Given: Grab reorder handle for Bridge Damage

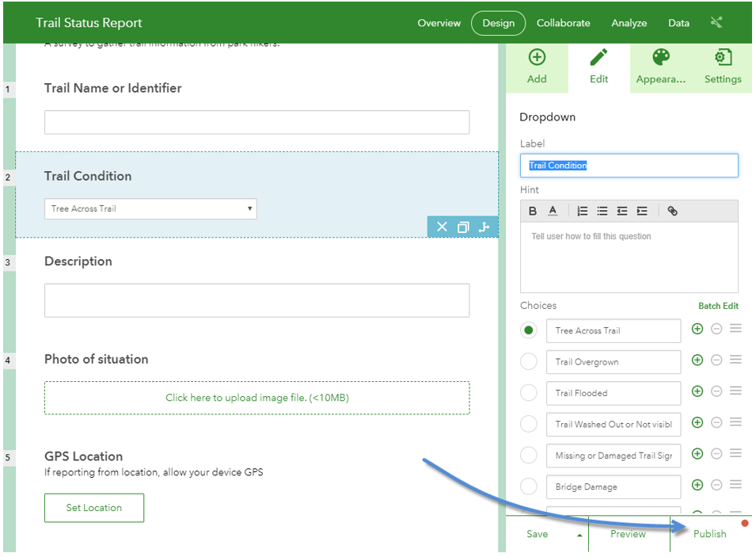Looking at the screenshot, I should point(735,485).
